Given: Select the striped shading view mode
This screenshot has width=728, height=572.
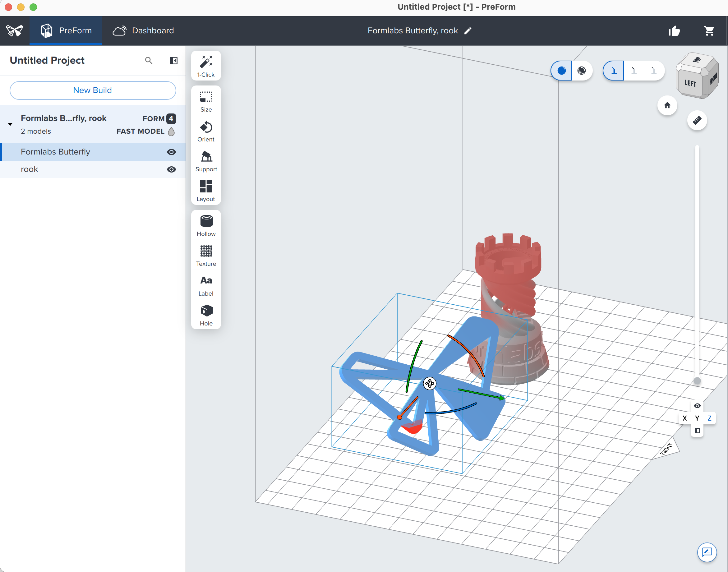Looking at the screenshot, I should point(582,71).
